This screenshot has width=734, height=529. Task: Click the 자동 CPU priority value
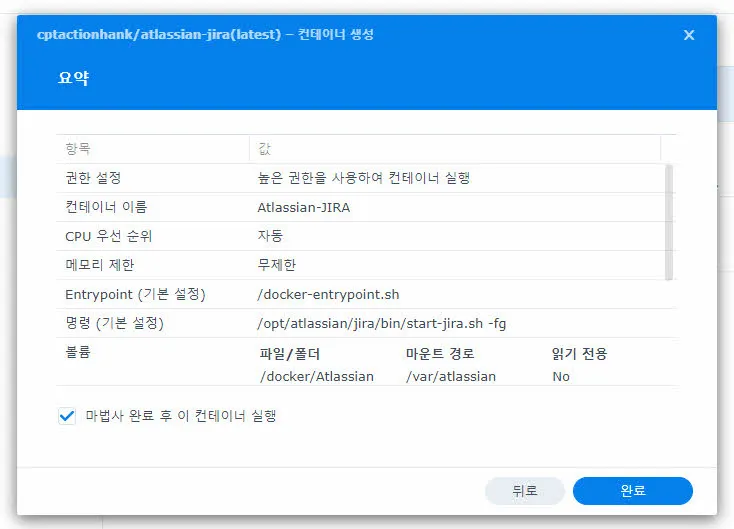[270, 236]
